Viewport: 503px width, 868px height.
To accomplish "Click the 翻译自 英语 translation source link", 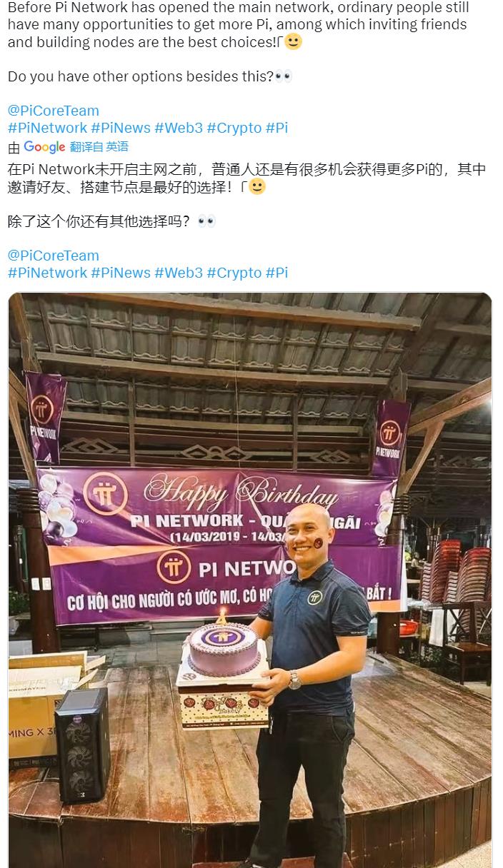I will tap(99, 147).
